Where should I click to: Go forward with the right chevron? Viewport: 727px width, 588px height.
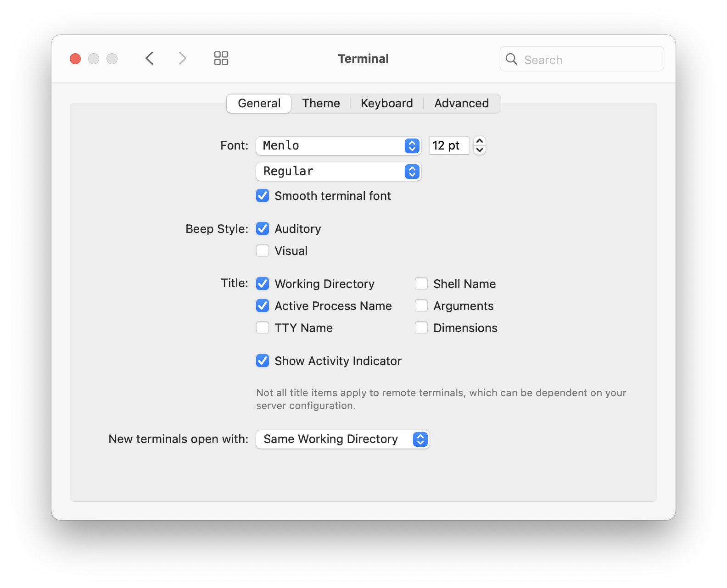coord(182,58)
